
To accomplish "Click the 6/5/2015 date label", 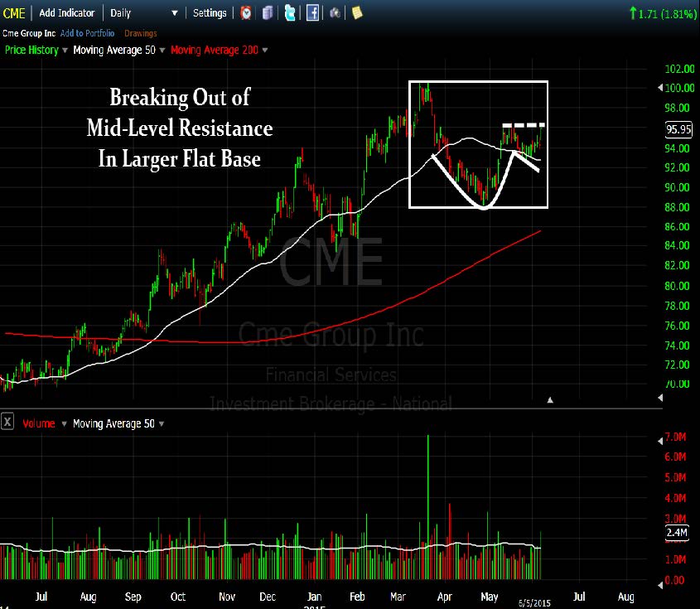I will (534, 603).
